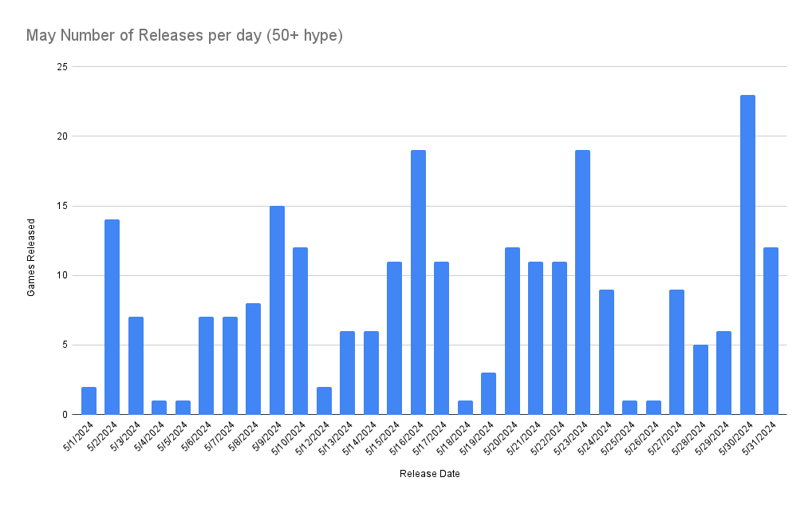Click the bar for 5/2/2024

112,317
